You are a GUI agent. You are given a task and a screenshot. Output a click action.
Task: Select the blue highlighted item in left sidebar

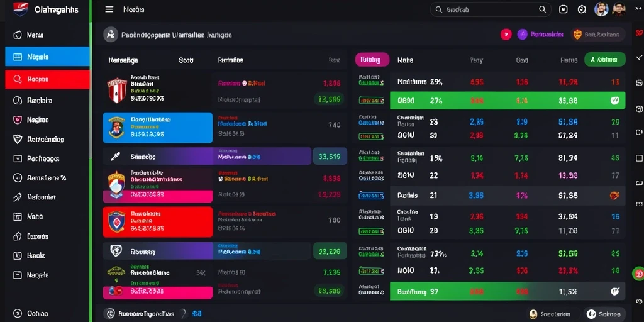click(x=47, y=57)
